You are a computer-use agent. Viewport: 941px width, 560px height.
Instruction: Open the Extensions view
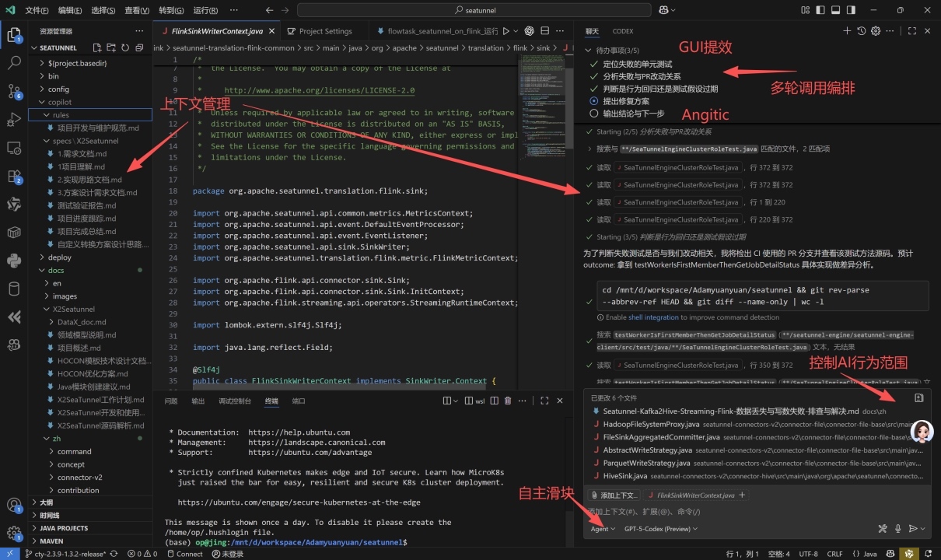(13, 176)
